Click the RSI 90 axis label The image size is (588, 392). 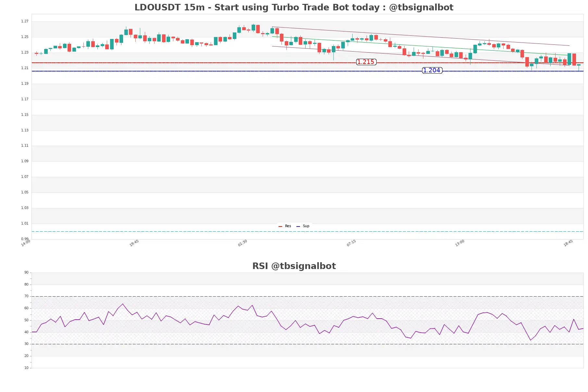(26, 273)
